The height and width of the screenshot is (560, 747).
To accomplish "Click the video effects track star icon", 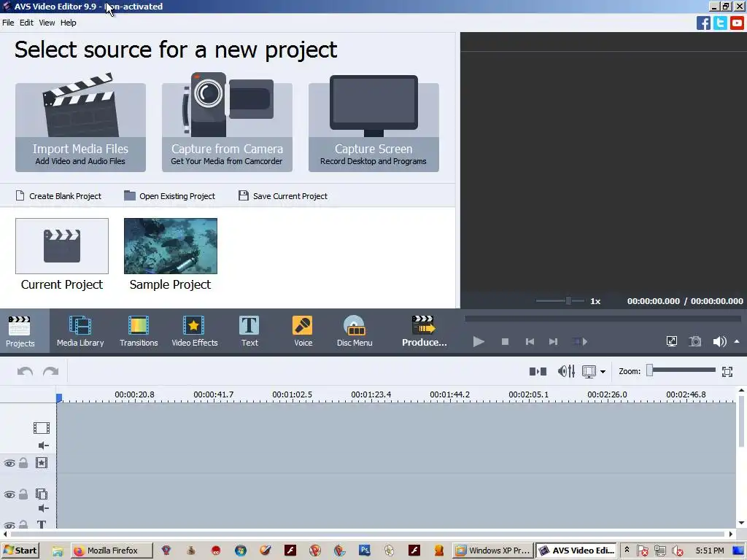I will point(42,463).
